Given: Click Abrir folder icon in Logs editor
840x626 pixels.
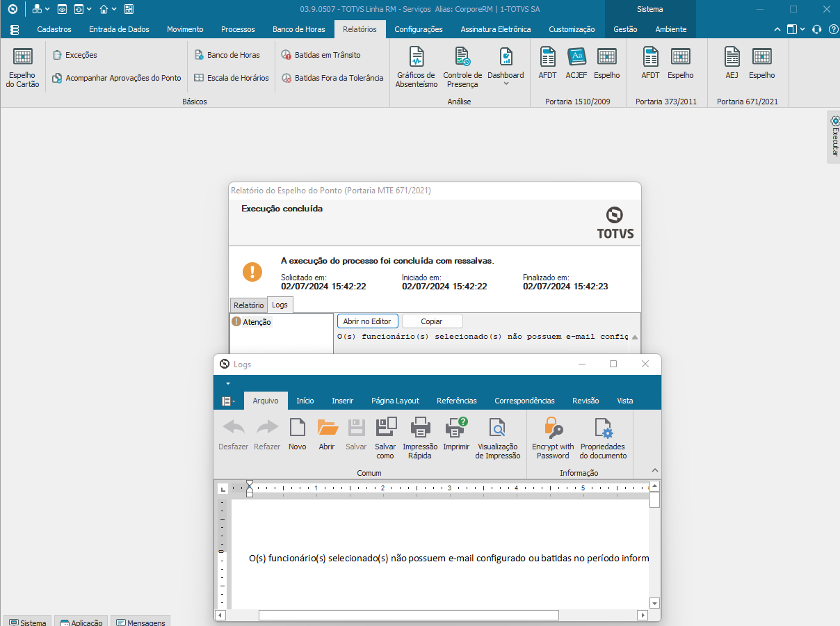Looking at the screenshot, I should point(327,435).
